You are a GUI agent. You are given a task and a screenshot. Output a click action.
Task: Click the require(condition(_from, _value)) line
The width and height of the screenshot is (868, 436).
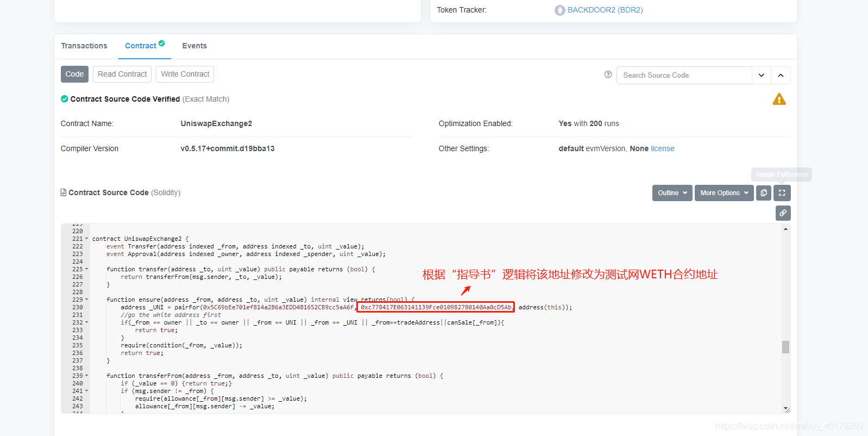coord(181,345)
